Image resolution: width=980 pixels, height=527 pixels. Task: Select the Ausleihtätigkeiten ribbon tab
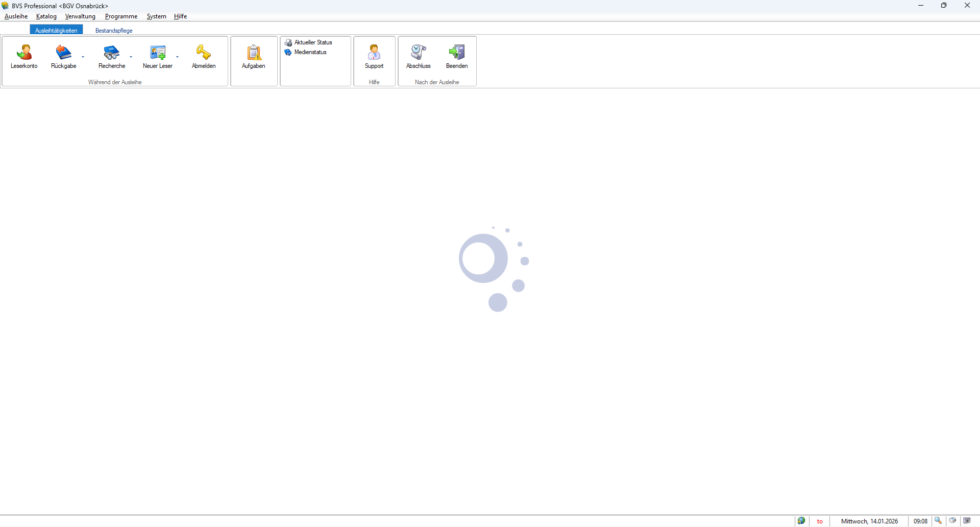[56, 30]
